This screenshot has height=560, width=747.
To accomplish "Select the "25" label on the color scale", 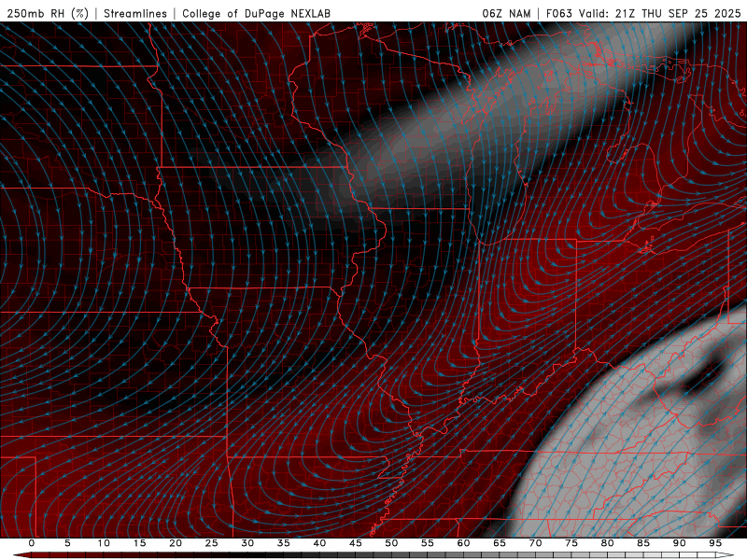I will point(212,543).
